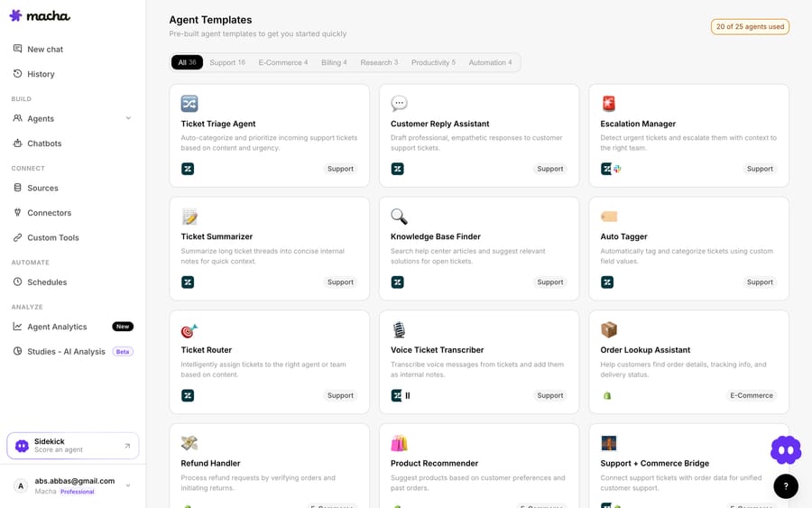Click the Beta badge beside Studies

123,352
